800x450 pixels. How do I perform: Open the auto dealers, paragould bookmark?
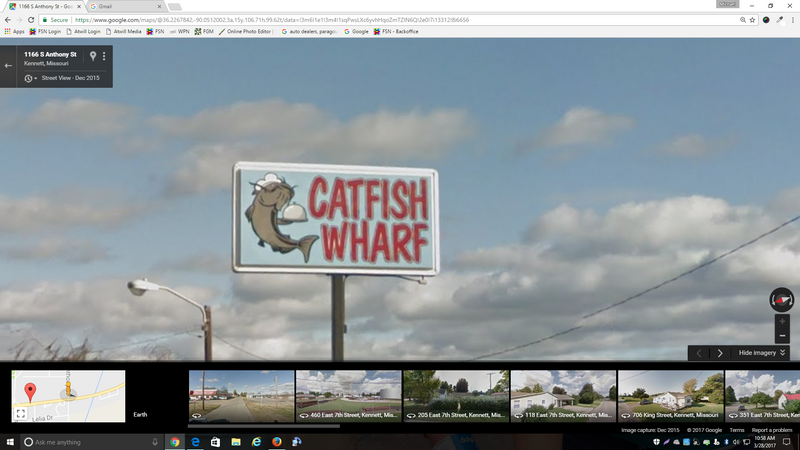point(309,32)
